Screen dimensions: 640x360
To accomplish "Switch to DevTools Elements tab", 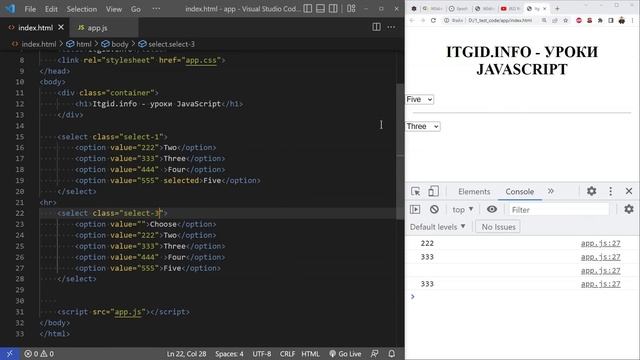I will 474,191.
